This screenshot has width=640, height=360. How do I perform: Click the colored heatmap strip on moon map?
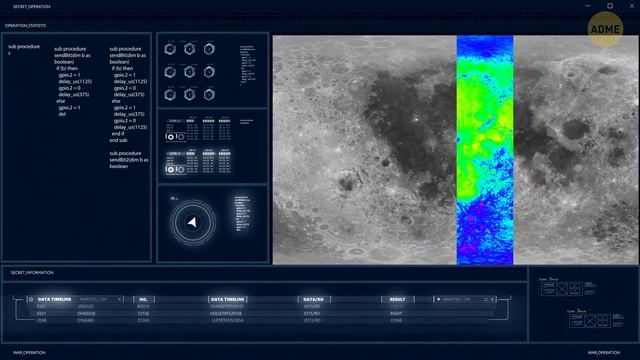pos(485,150)
